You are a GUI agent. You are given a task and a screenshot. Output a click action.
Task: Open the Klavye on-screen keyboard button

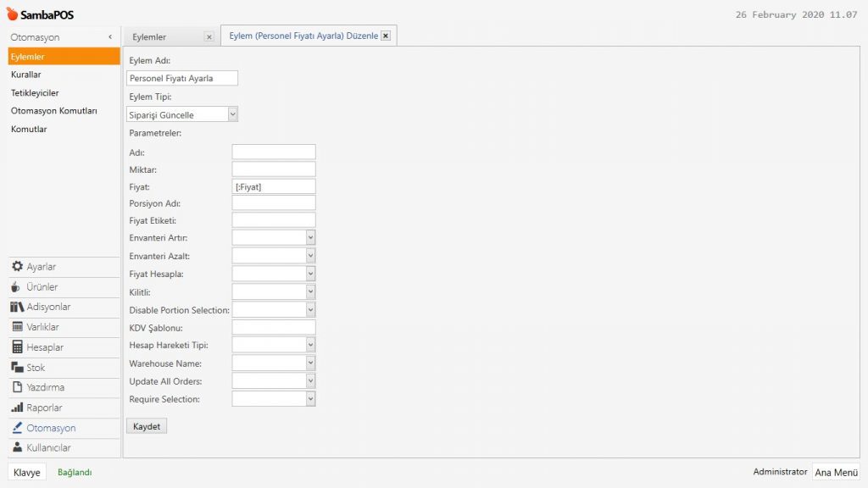(x=26, y=473)
